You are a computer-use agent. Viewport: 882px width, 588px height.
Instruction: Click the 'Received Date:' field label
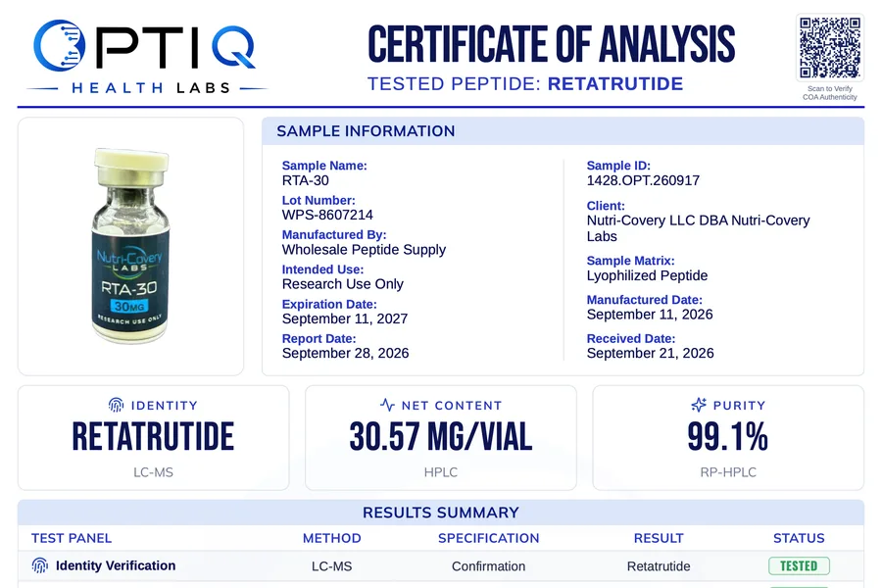(x=631, y=339)
